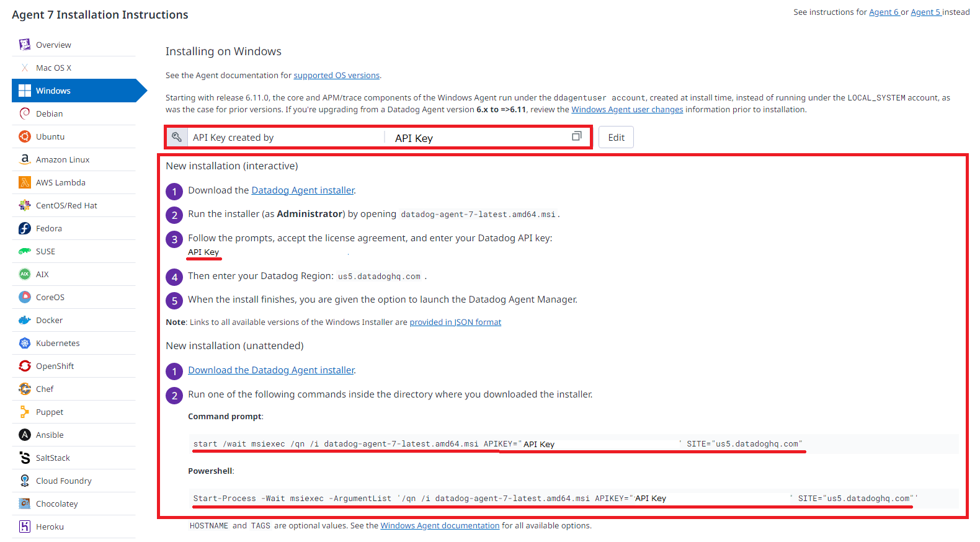Select the Ubuntu logo icon
Viewport: 980px width, 542px height.
tap(25, 136)
